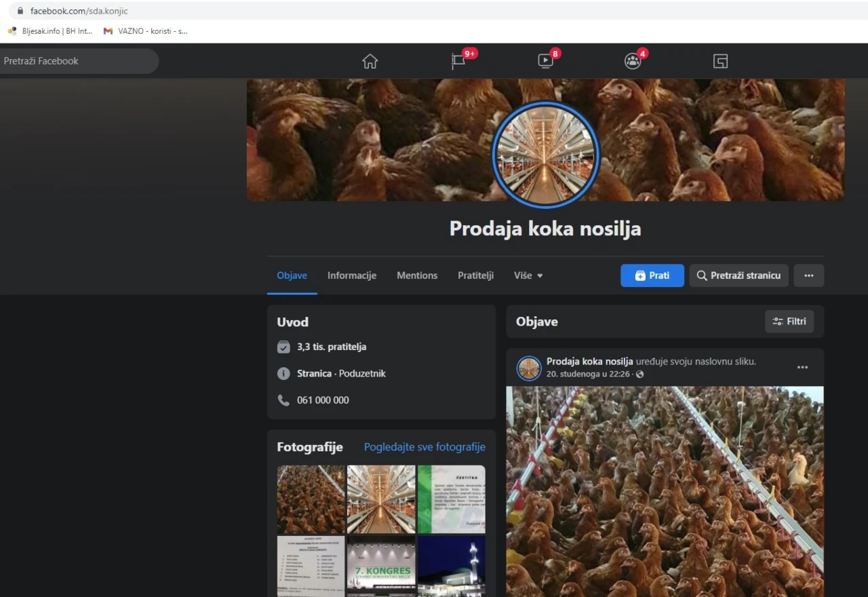
Task: Open the Filtri filters button
Action: [789, 322]
